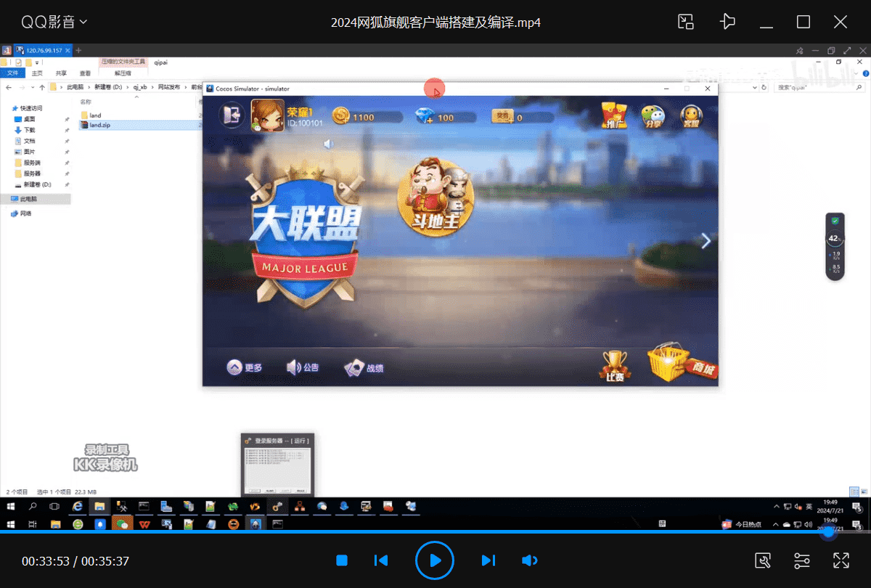This screenshot has width=871, height=588.
Task: Select 此电脑 in the navigation pane
Action: (36, 199)
